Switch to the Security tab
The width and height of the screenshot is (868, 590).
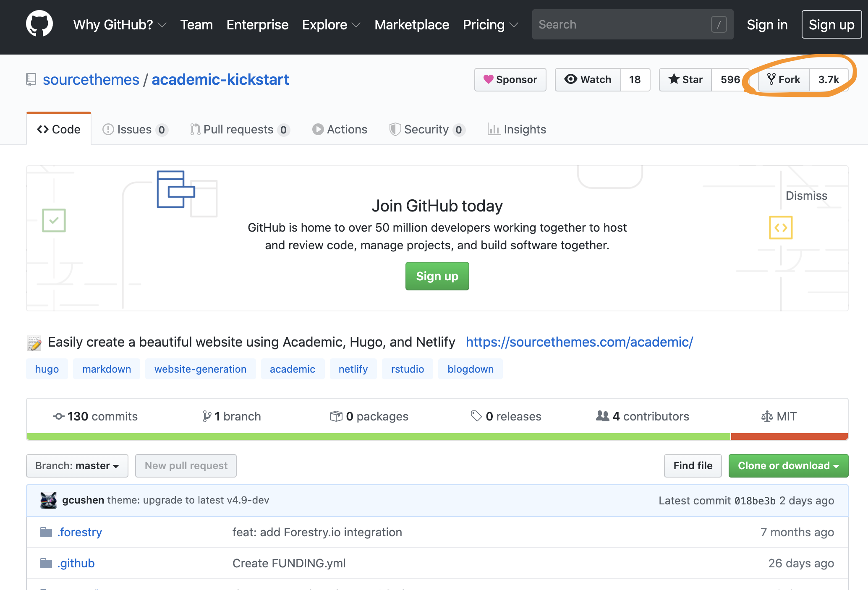coord(427,129)
